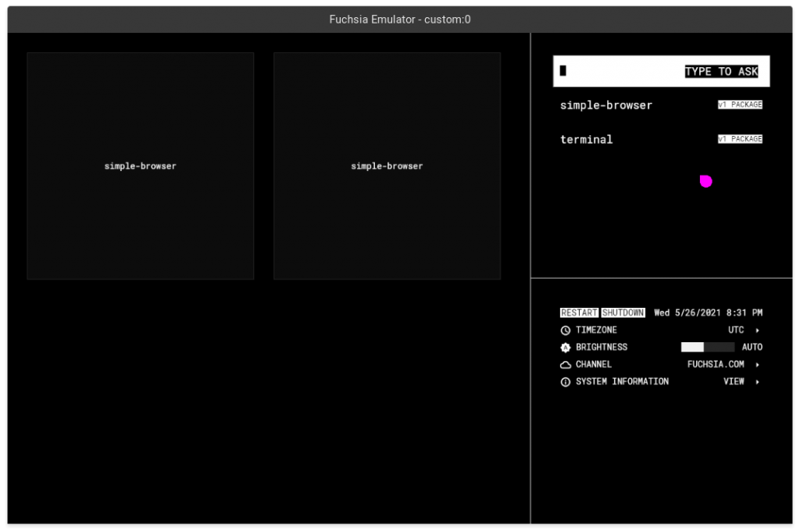Toggle AUTO brightness mode
The image size is (800, 532).
click(x=752, y=348)
